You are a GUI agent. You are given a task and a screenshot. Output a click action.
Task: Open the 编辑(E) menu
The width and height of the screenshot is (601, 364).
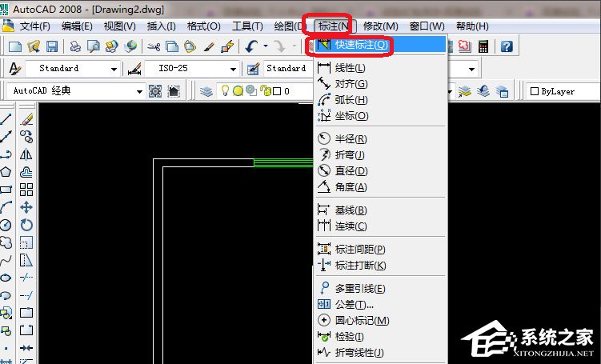click(77, 26)
